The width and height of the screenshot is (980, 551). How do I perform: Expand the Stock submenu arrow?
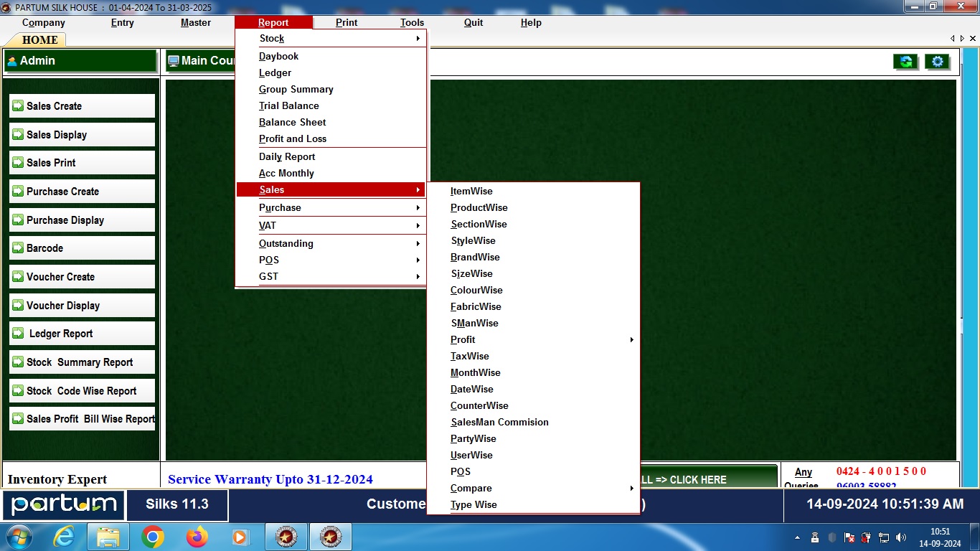[418, 38]
